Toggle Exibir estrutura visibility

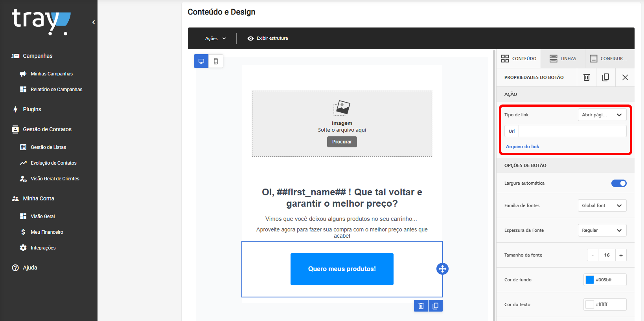pyautogui.click(x=268, y=38)
